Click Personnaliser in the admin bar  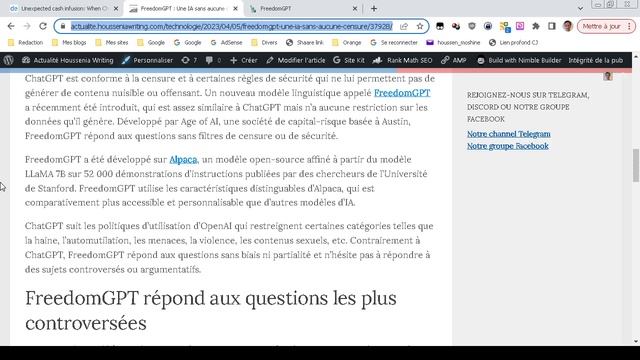[x=147, y=60]
